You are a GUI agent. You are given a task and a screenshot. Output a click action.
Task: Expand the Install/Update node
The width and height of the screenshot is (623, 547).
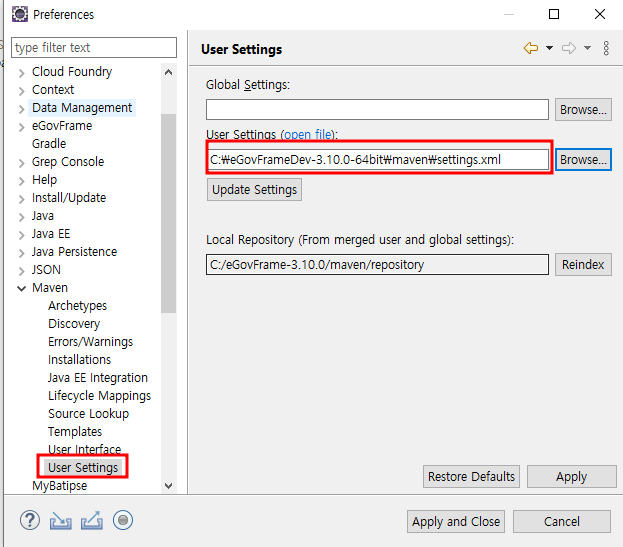click(21, 198)
